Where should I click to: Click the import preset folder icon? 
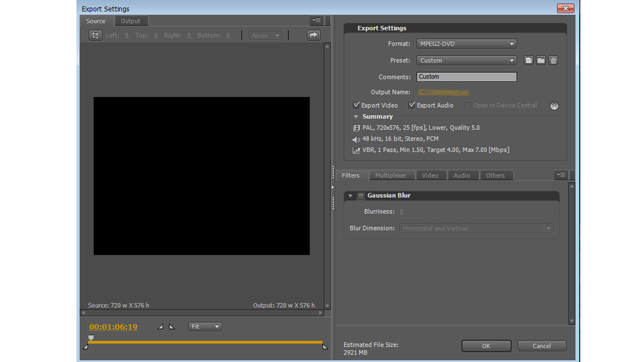pos(541,60)
